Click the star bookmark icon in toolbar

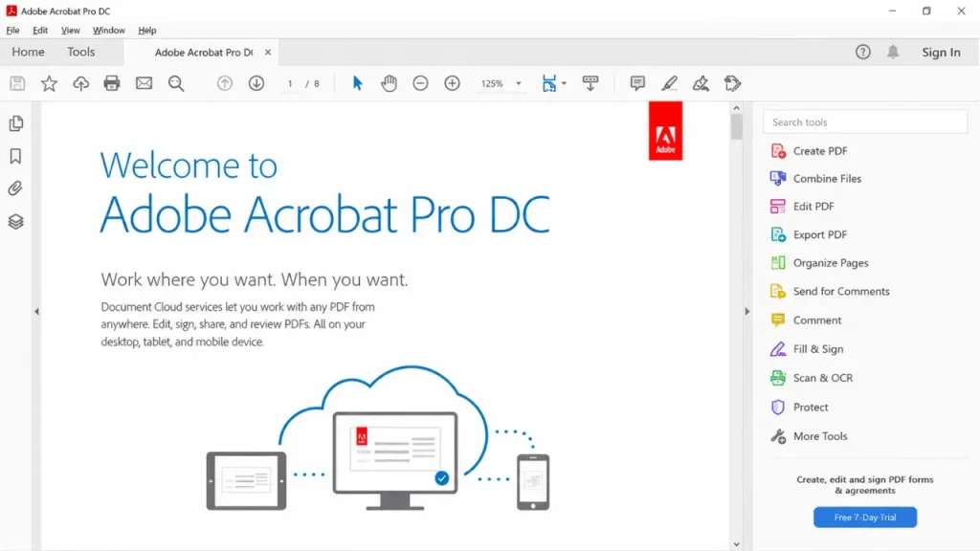pos(49,83)
